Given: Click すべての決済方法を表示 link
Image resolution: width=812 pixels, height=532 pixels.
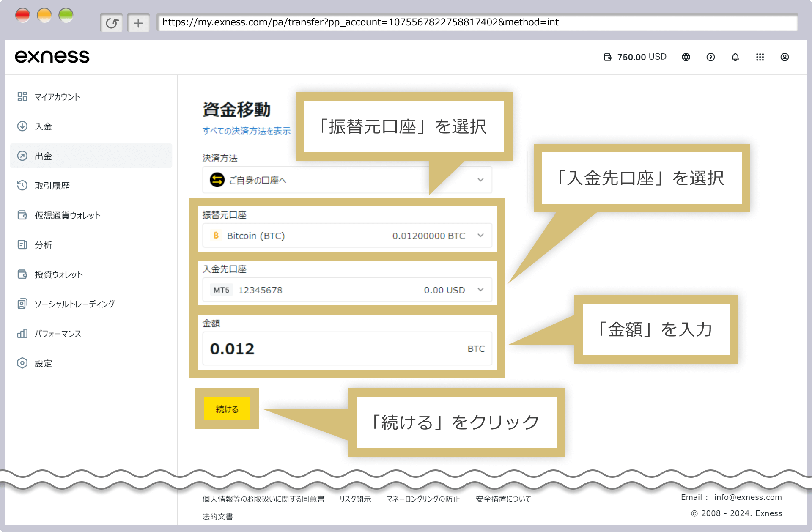Looking at the screenshot, I should click(x=247, y=131).
